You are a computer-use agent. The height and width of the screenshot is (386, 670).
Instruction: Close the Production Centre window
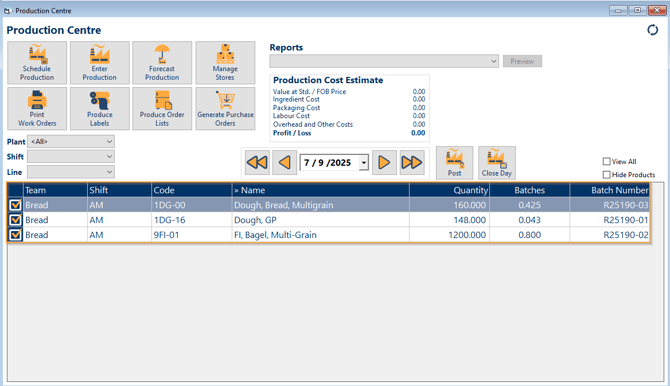[657, 10]
